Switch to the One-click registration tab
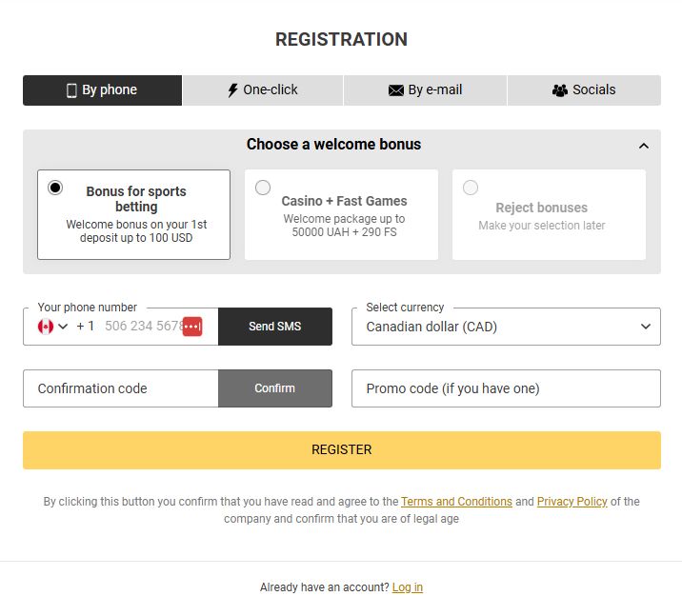Screen dimensions: 682x616 point(263,90)
